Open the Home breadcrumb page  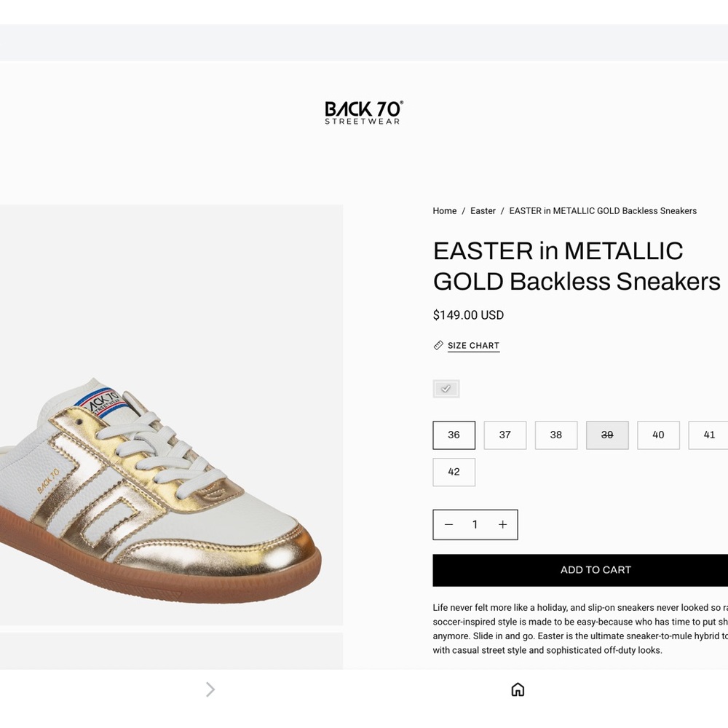pos(444,210)
